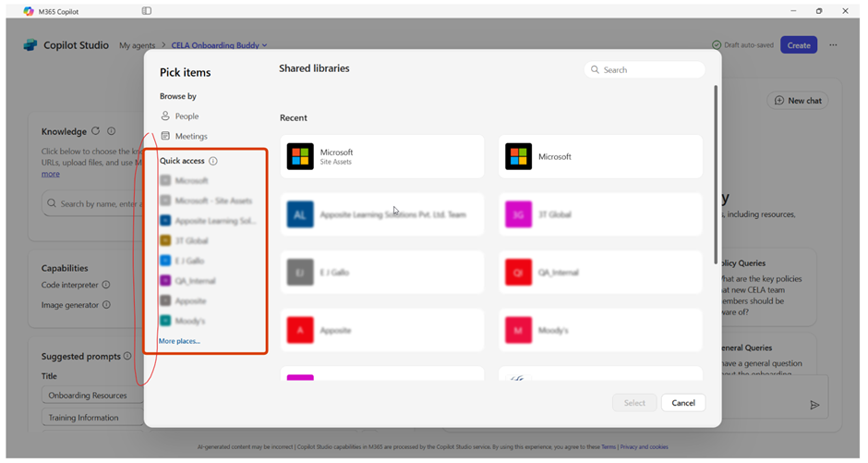
Task: Click the New chat button
Action: pos(798,100)
